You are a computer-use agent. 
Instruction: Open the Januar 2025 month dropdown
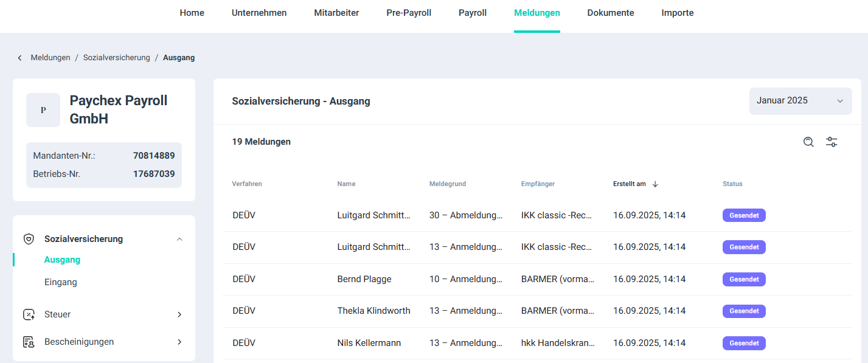[800, 101]
